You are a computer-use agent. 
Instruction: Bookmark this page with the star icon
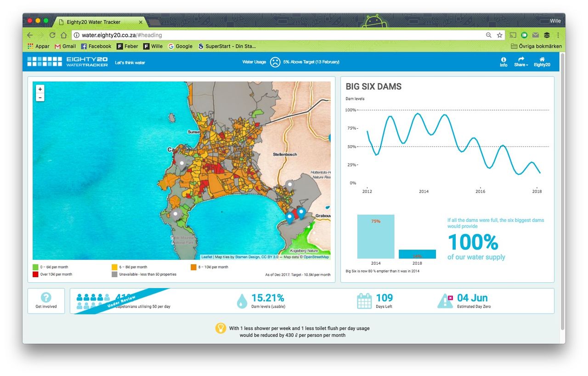click(x=500, y=35)
